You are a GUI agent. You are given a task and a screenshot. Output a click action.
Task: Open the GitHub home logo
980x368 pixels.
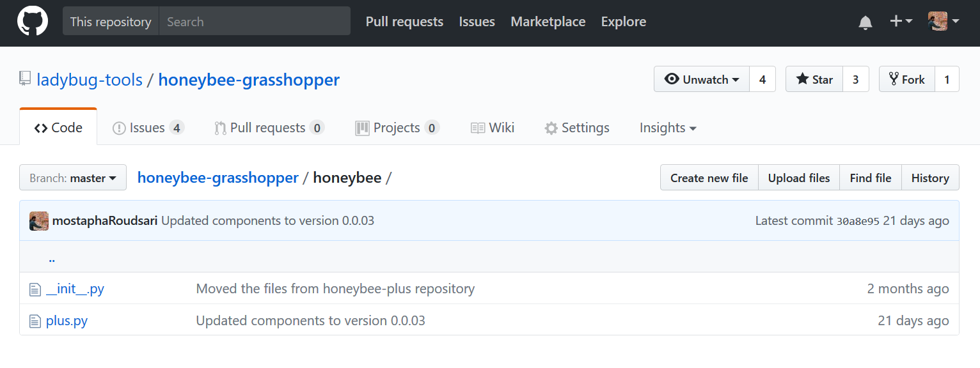[x=33, y=21]
